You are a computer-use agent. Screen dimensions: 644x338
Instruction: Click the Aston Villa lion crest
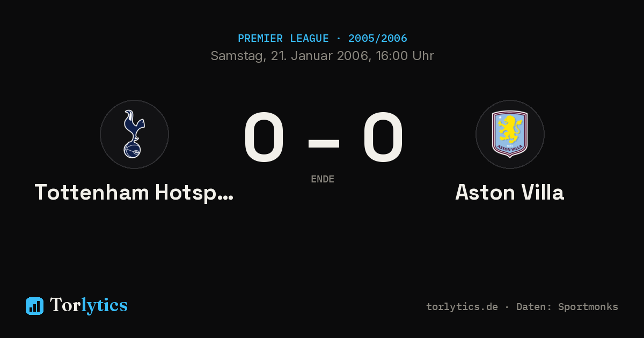coord(510,134)
